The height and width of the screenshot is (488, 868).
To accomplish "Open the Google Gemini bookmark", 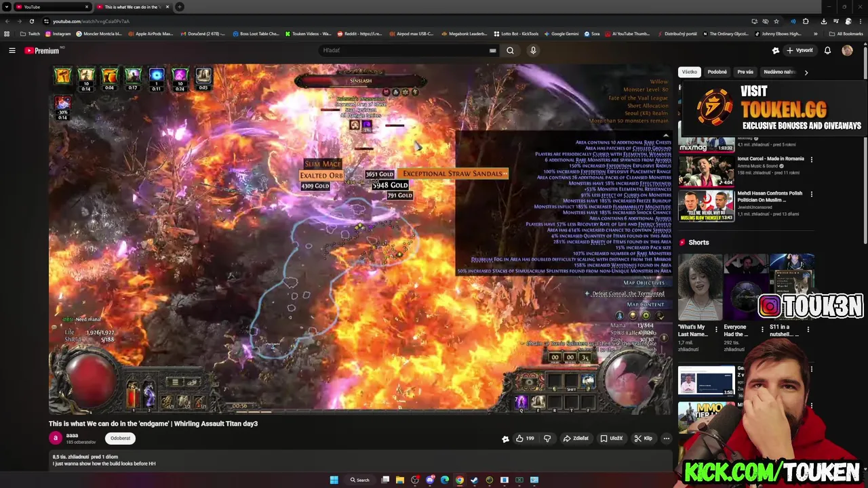I will (560, 34).
